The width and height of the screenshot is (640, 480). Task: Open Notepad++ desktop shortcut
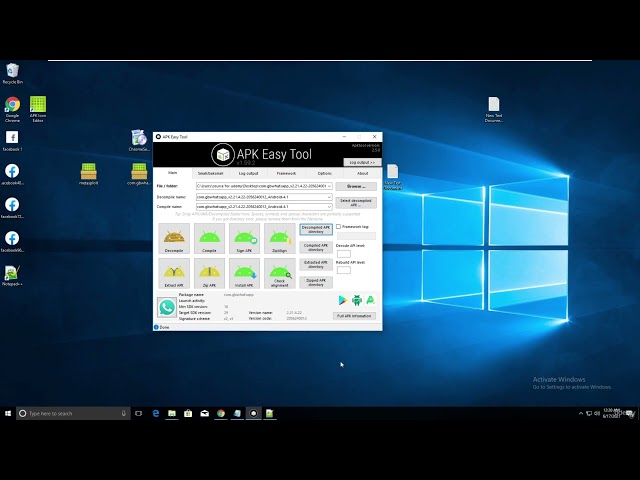[12, 276]
